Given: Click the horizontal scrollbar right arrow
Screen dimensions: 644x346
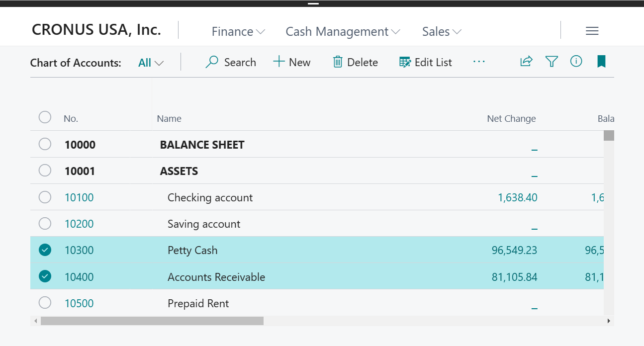Looking at the screenshot, I should pos(609,321).
